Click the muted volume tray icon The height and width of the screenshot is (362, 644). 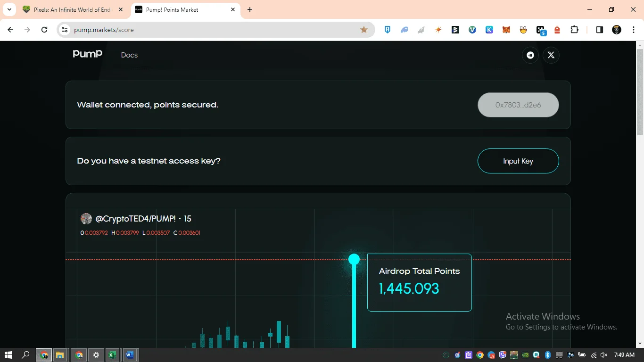604,355
